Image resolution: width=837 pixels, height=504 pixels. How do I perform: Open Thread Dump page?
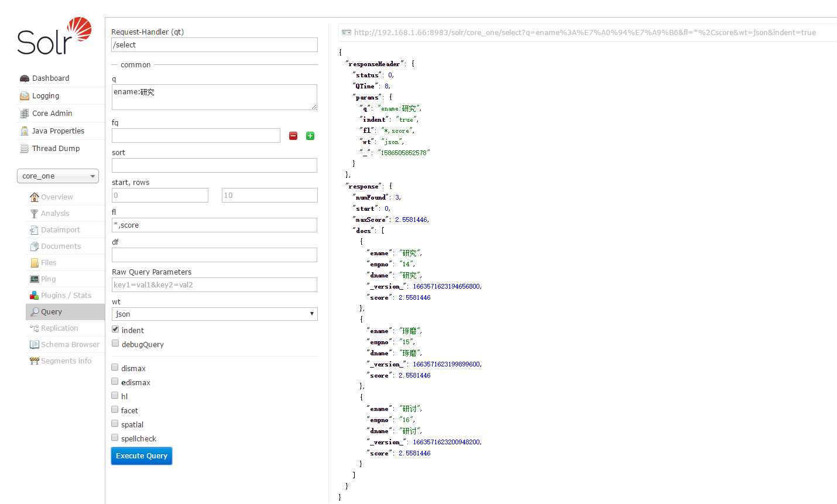click(56, 149)
